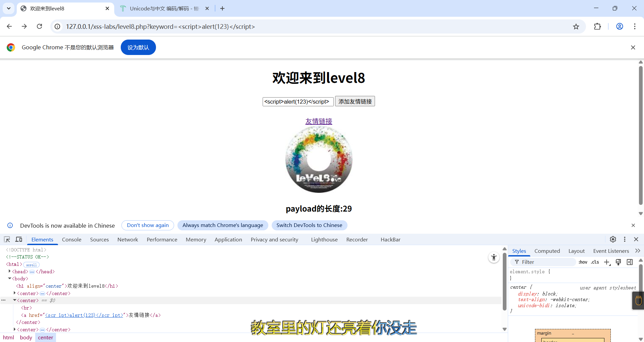Close the DevTools language notification
Image resolution: width=644 pixels, height=342 pixels.
click(633, 225)
